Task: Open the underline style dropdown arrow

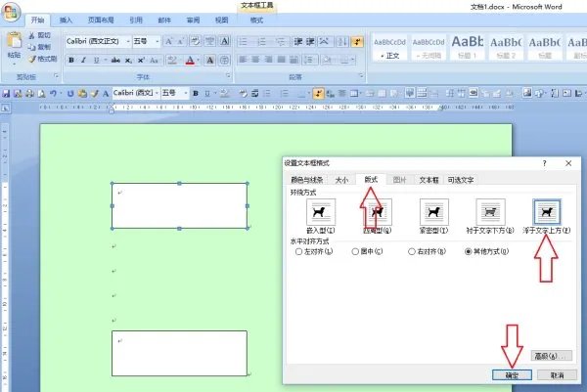Action: pos(106,60)
